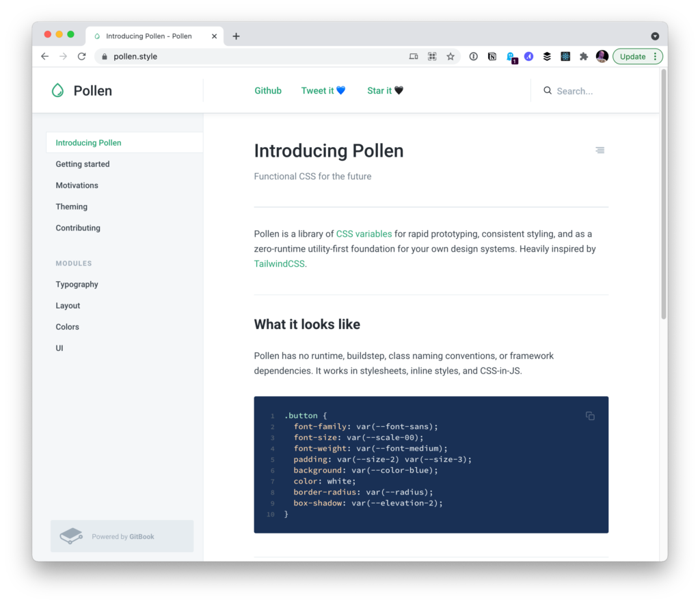Open the Contributing page
700x604 pixels.
pyautogui.click(x=78, y=228)
